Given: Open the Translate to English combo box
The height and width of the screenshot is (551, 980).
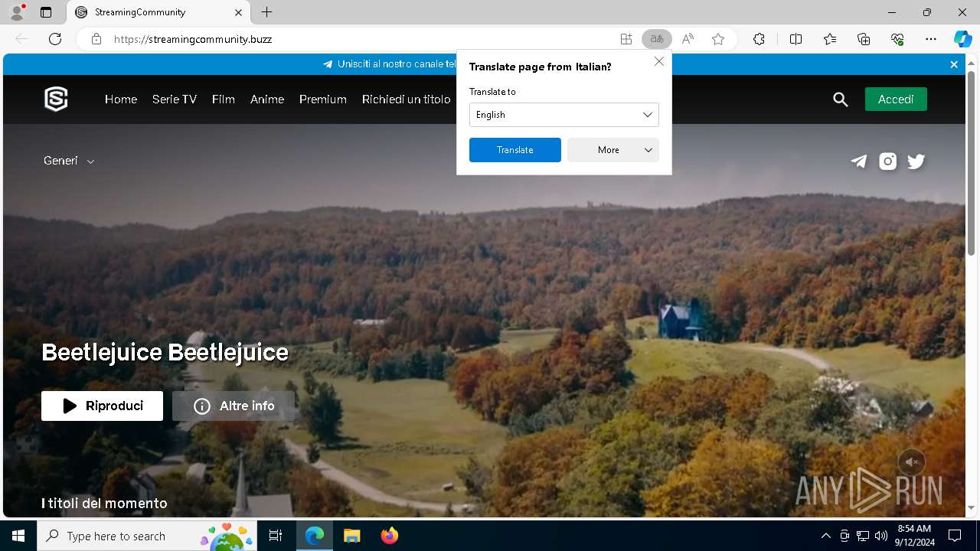Looking at the screenshot, I should pos(563,115).
